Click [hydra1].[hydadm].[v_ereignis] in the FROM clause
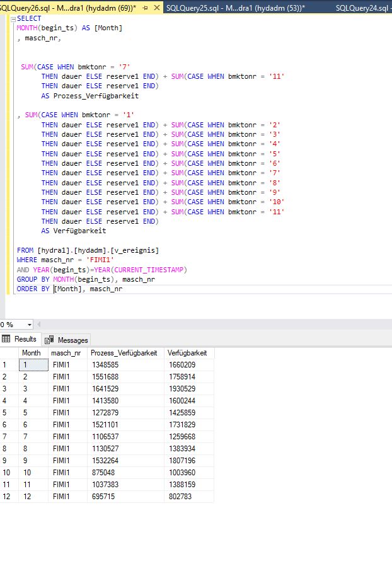The height and width of the screenshot is (583, 392). (98, 250)
